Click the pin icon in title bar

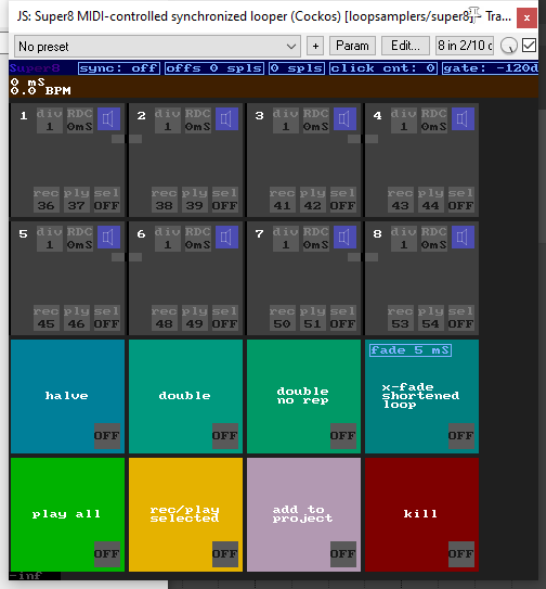pyautogui.click(x=475, y=15)
